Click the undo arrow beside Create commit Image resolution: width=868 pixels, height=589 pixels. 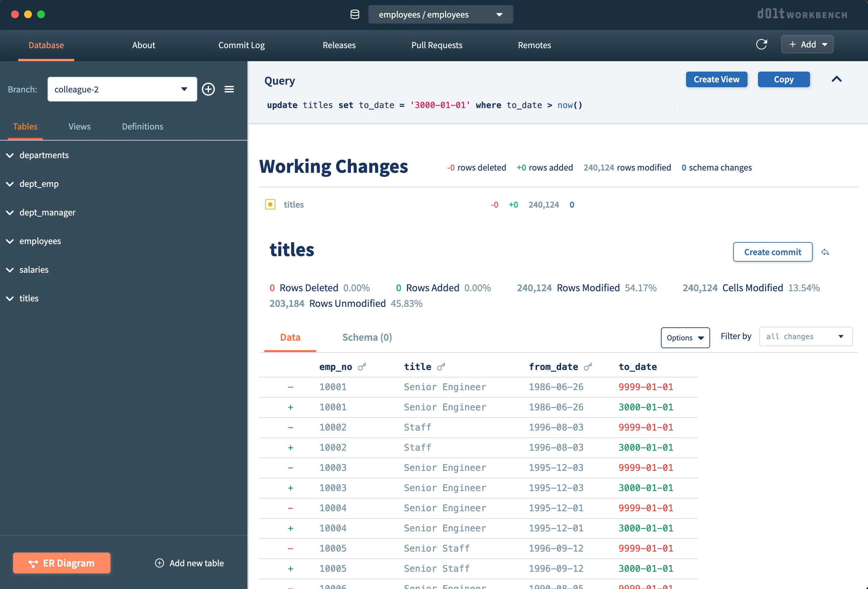pyautogui.click(x=825, y=252)
